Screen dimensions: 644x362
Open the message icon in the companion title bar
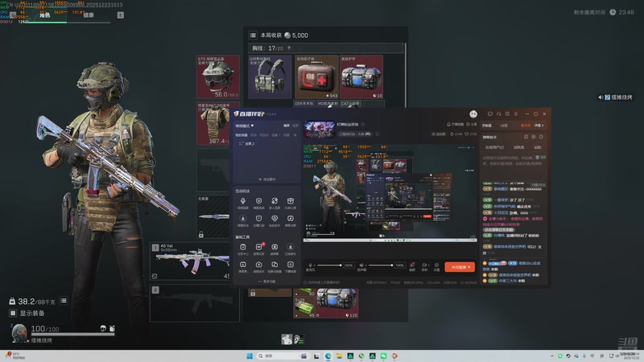[490, 113]
